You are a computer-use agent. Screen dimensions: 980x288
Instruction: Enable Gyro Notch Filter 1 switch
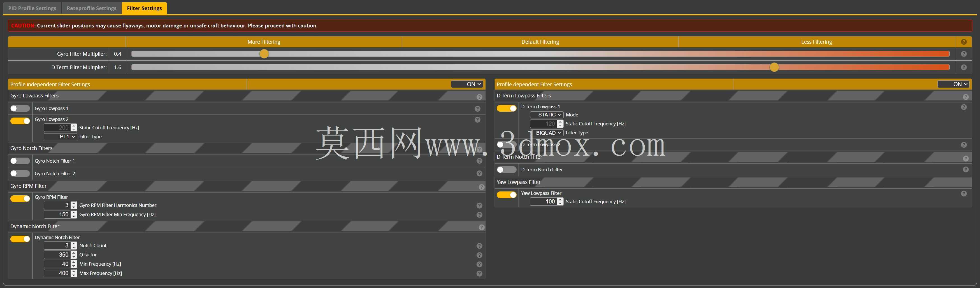coord(20,161)
